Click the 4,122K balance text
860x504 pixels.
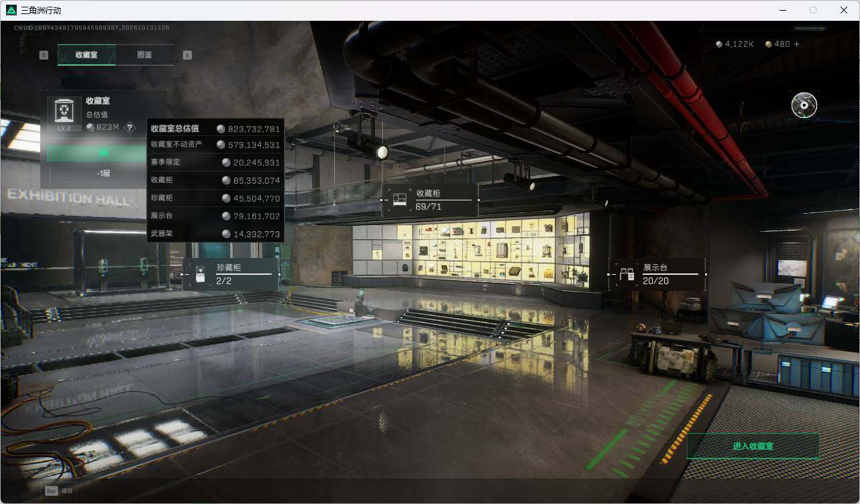739,44
